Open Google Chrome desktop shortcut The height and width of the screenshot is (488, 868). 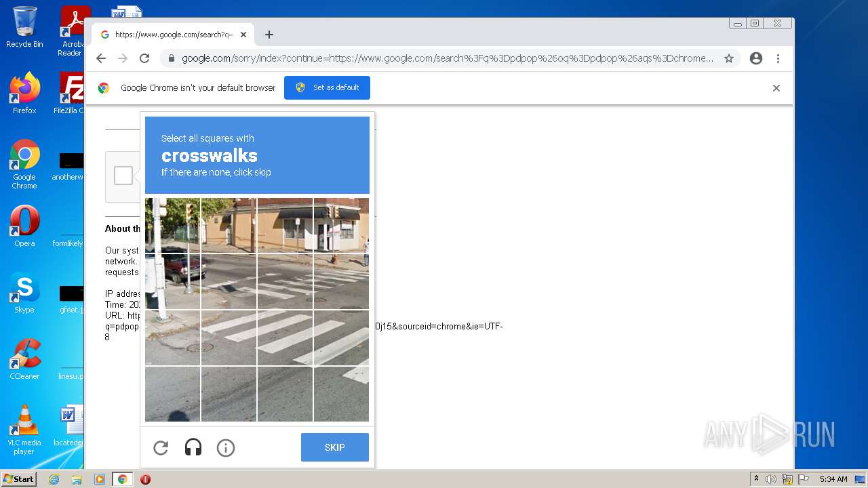pos(24,165)
